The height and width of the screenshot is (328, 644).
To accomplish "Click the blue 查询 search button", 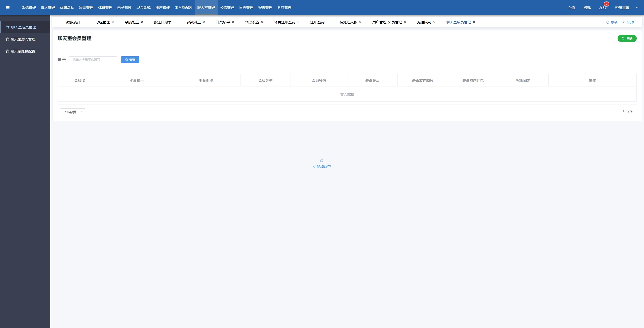I will pyautogui.click(x=130, y=60).
